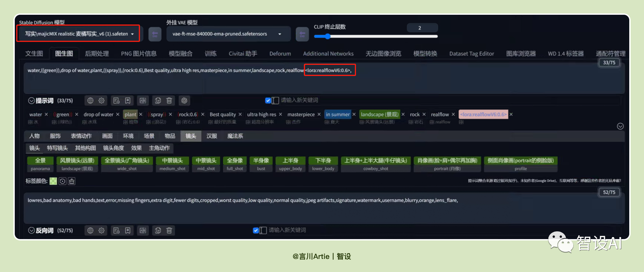The width and height of the screenshot is (644, 272).
Task: Clear prompt with the trash icon
Action: click(x=169, y=100)
